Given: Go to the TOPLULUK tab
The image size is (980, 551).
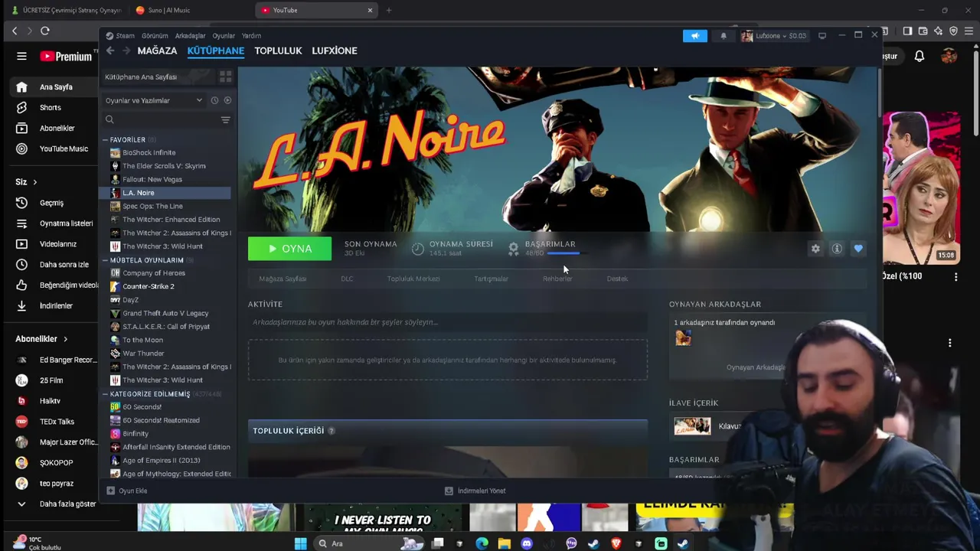Looking at the screenshot, I should coord(278,51).
